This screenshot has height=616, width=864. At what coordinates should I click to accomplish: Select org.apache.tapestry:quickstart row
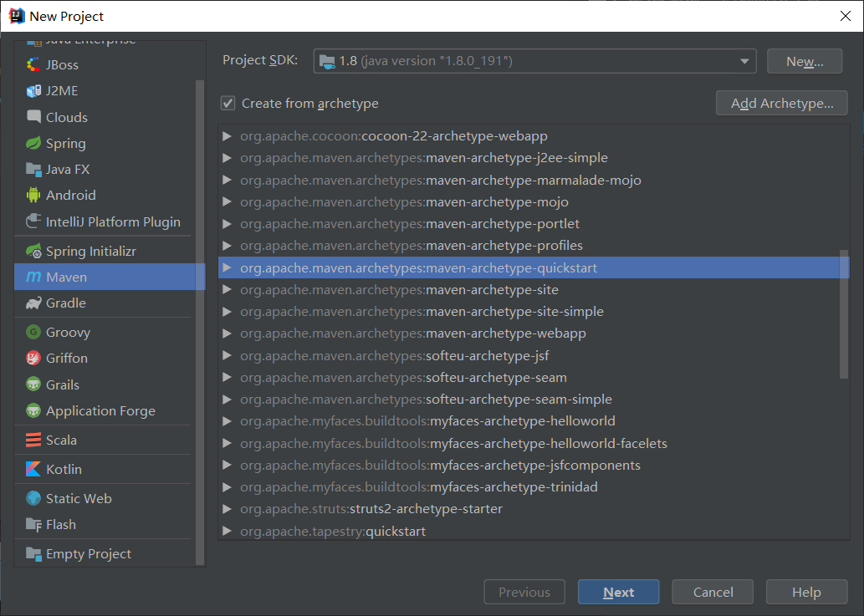pyautogui.click(x=534, y=531)
